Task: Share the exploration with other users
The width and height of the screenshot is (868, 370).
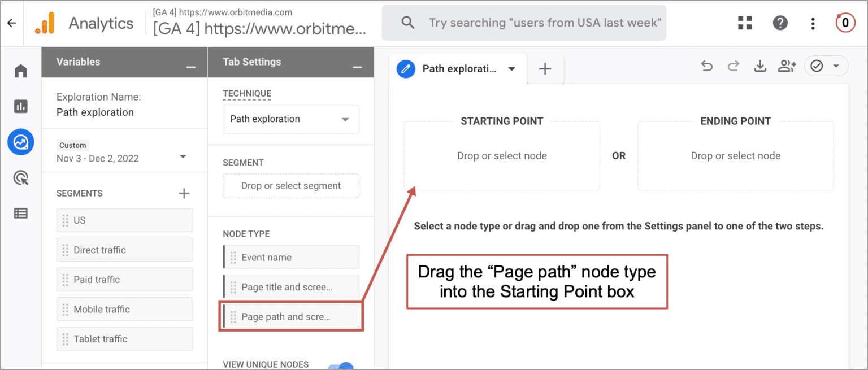Action: (787, 66)
